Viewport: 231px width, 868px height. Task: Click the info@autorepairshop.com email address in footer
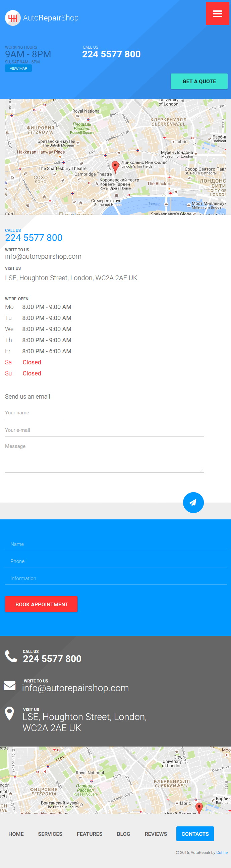tap(75, 688)
